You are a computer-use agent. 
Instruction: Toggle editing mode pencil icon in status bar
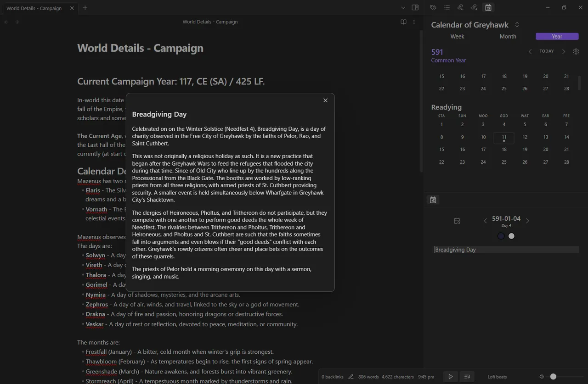pyautogui.click(x=351, y=377)
